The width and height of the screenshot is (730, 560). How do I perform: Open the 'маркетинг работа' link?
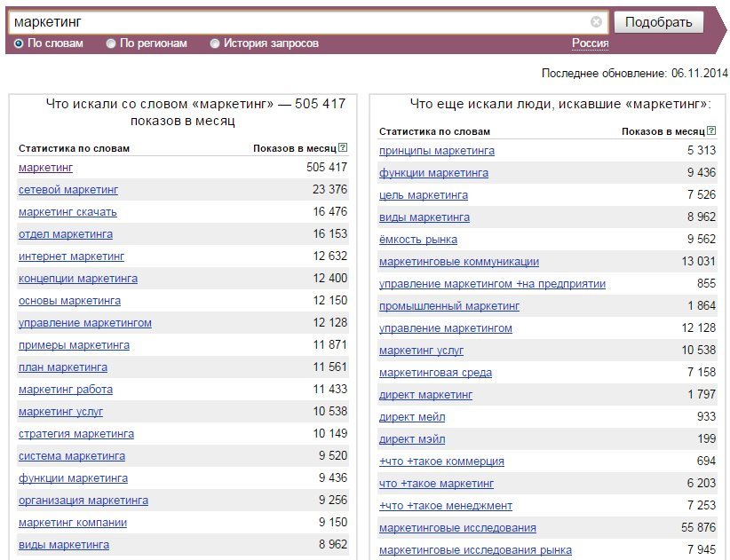tap(66, 390)
